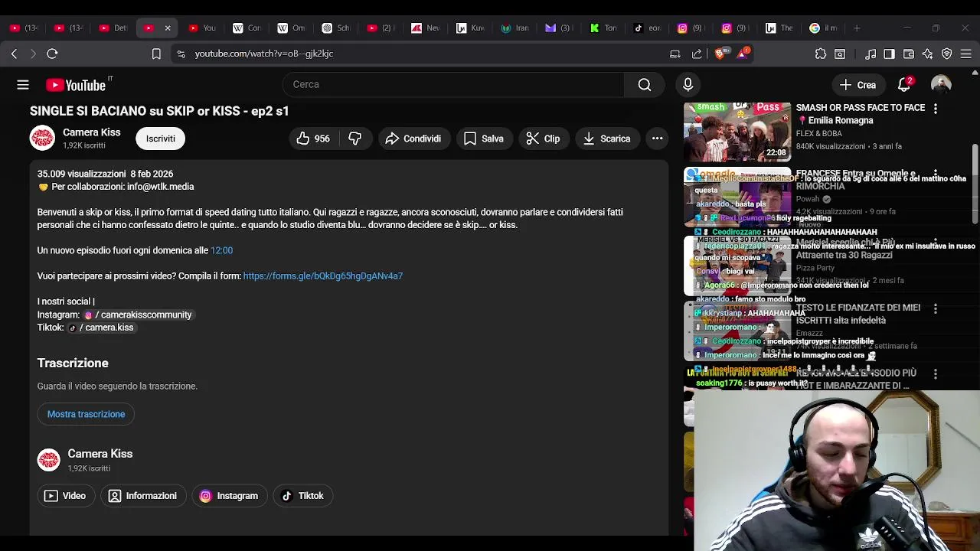Close the active YouTube tab

(x=168, y=28)
